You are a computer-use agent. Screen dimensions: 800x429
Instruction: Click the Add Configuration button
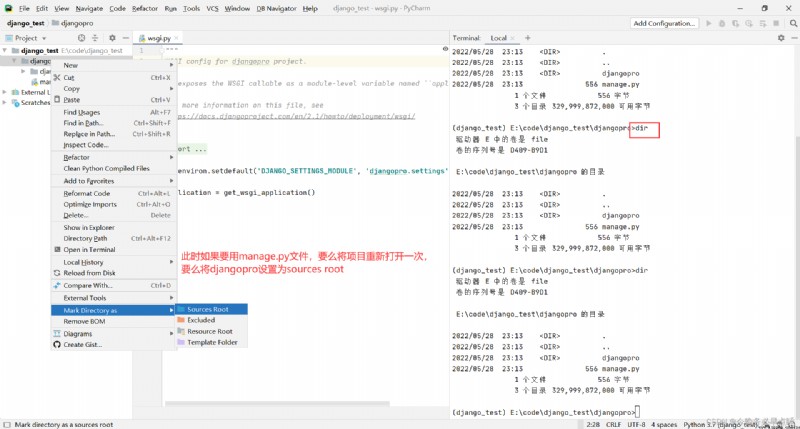pyautogui.click(x=664, y=23)
